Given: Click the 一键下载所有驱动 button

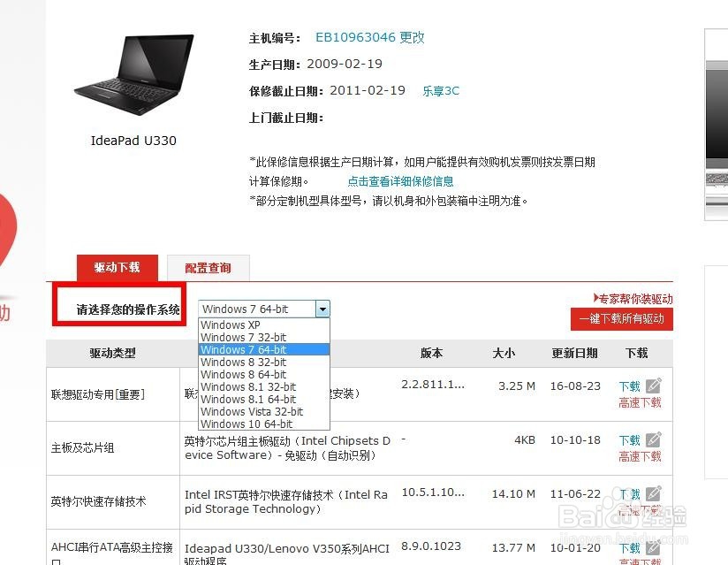Looking at the screenshot, I should (622, 319).
